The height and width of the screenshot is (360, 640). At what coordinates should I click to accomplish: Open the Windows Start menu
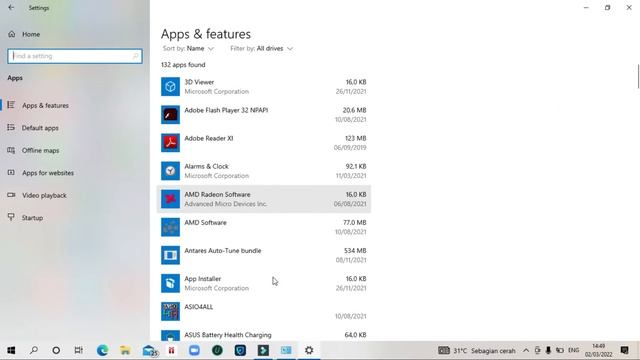pyautogui.click(x=11, y=350)
